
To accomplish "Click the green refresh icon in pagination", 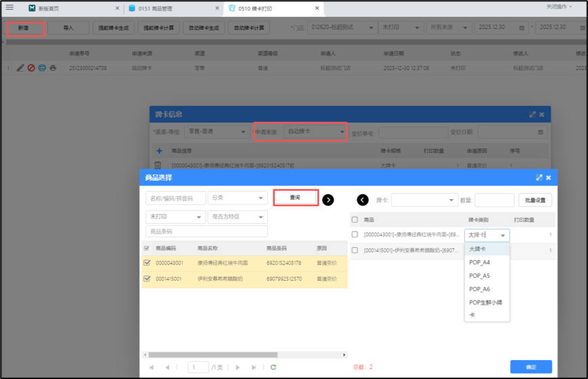I will tap(273, 367).
